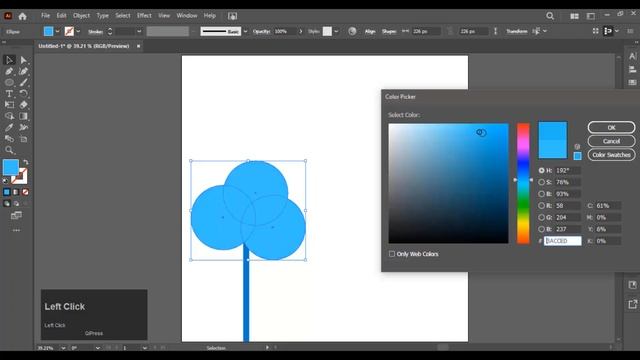
Task: Select the Type tool
Action: [9, 93]
